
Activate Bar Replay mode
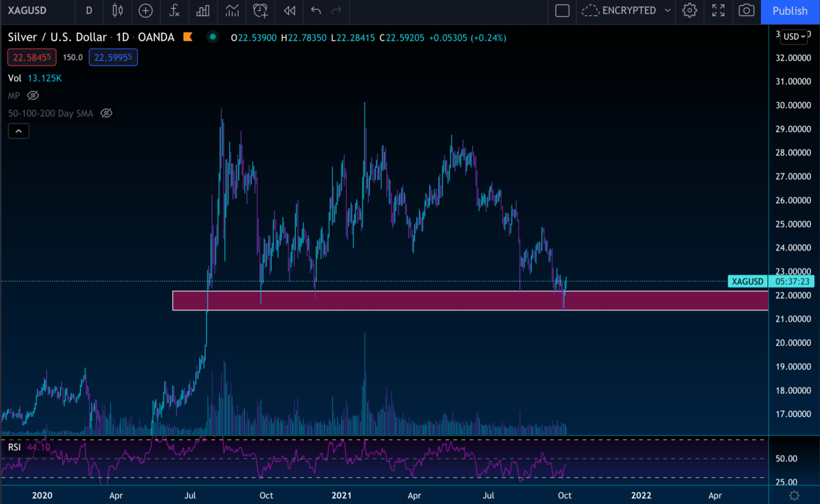[288, 11]
